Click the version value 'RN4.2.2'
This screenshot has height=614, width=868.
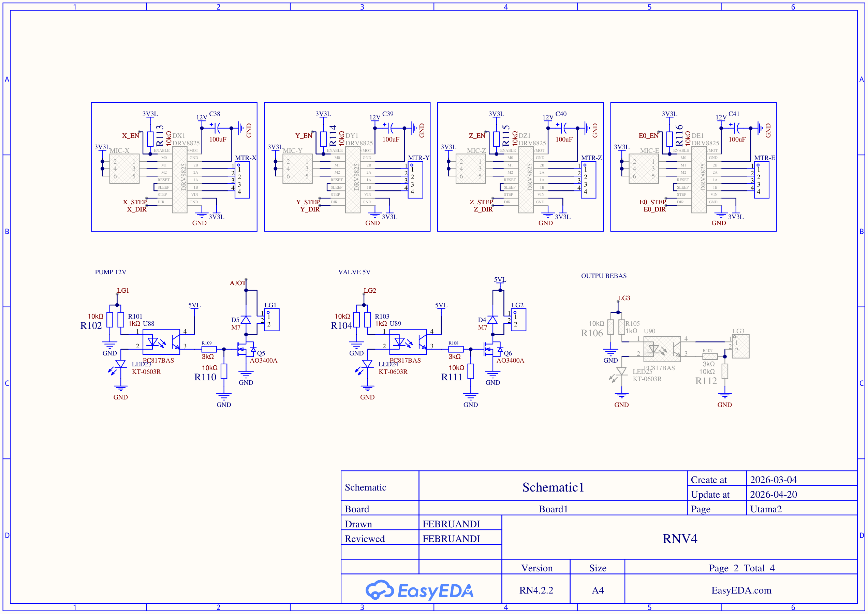[536, 590]
